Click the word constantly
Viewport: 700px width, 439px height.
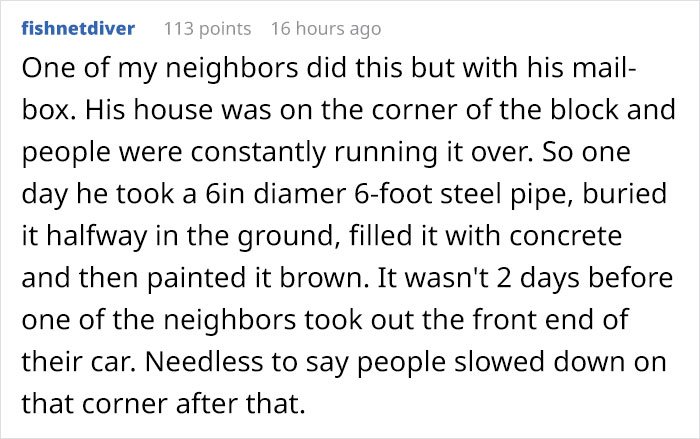(258, 153)
